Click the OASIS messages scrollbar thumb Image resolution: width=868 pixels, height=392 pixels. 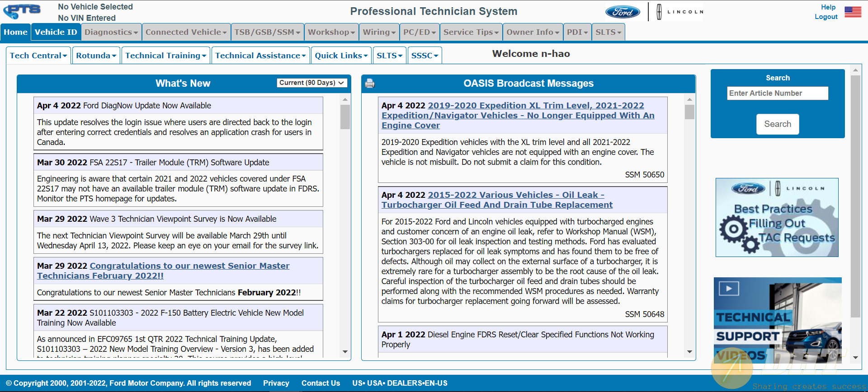(x=689, y=112)
